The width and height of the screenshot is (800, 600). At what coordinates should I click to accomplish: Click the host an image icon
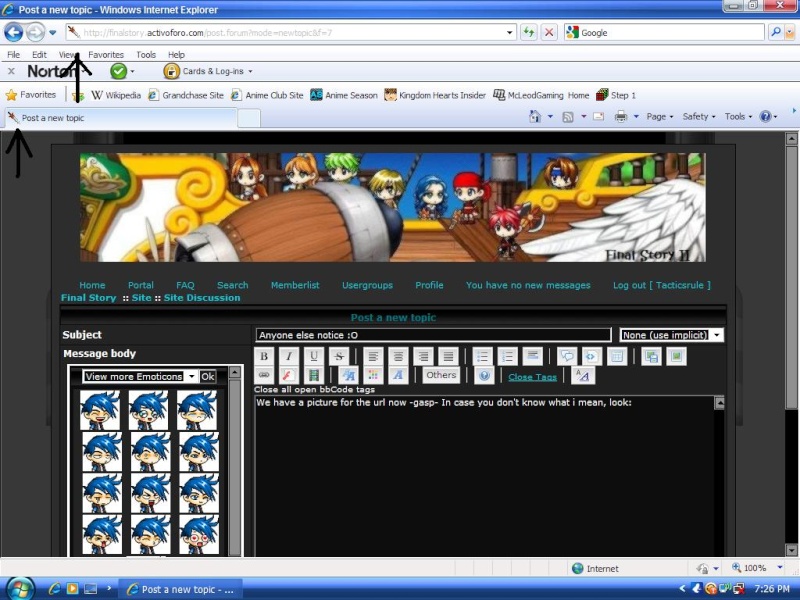coord(651,356)
